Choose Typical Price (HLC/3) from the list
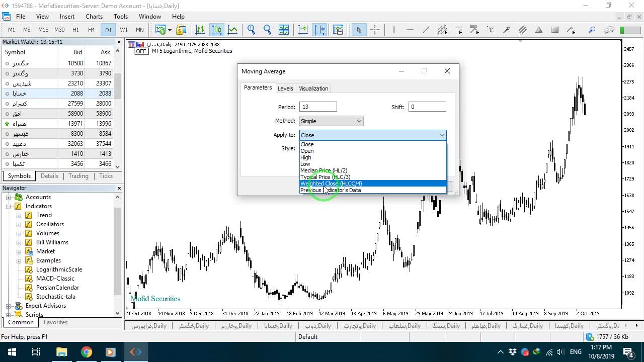644x362 pixels. (373, 177)
